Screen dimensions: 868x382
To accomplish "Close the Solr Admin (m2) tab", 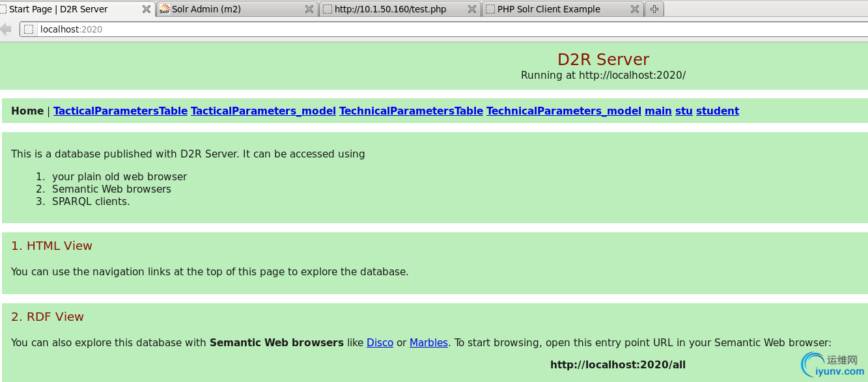I will tap(309, 10).
